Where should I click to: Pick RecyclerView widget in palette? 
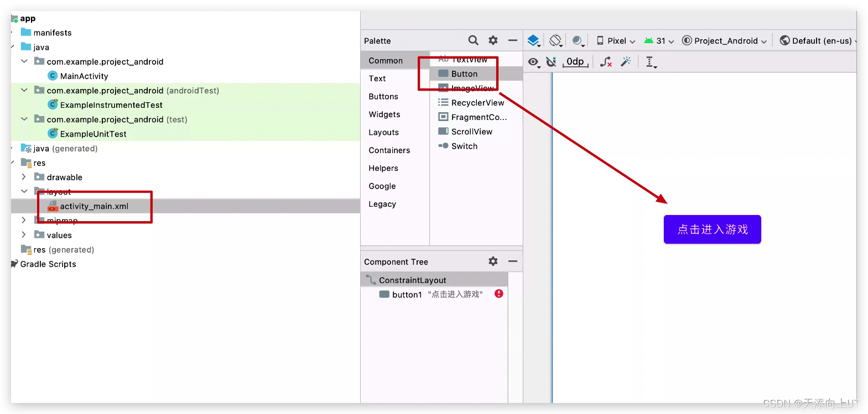pyautogui.click(x=476, y=103)
